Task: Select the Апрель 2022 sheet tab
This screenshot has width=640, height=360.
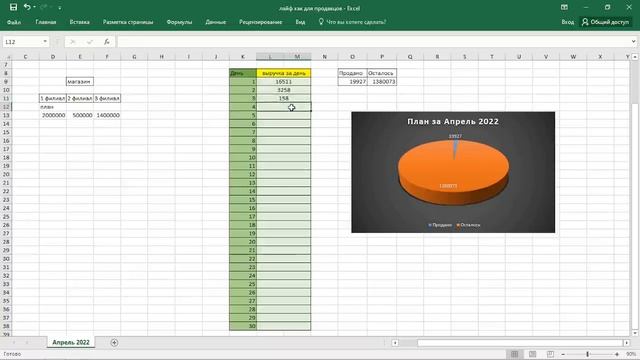Action: coord(71,342)
